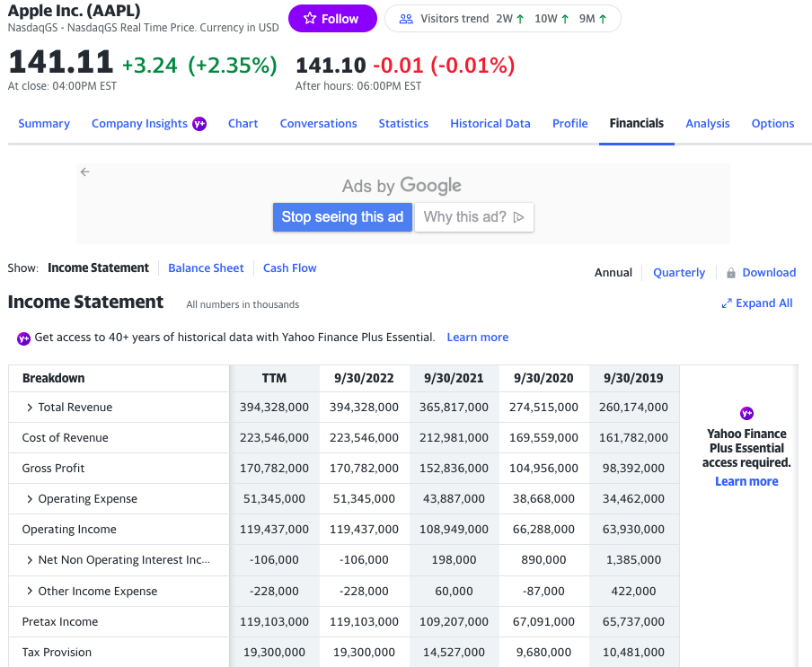Open the Summary tab
The height and width of the screenshot is (667, 812).
[x=44, y=124]
